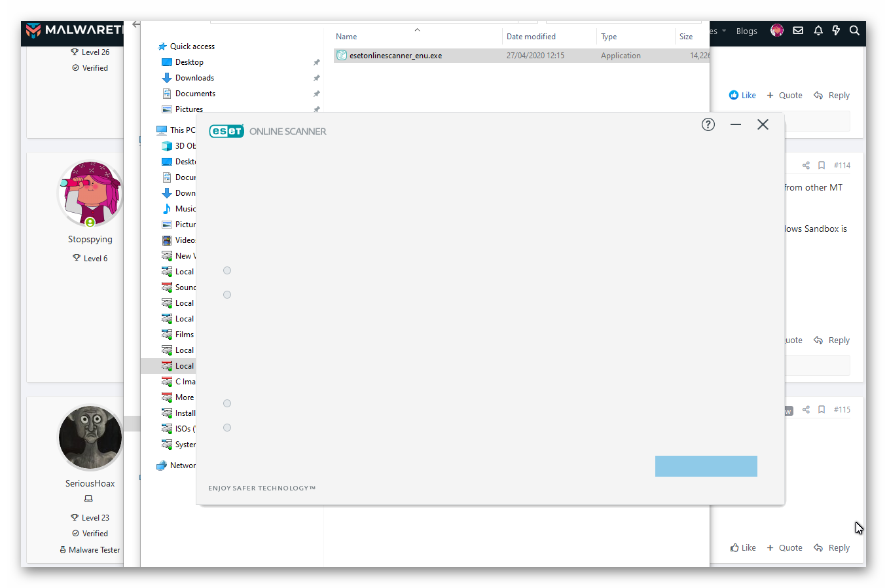Screen dimensions: 887x588
Task: Select the More drive in sidebar
Action: click(178, 397)
